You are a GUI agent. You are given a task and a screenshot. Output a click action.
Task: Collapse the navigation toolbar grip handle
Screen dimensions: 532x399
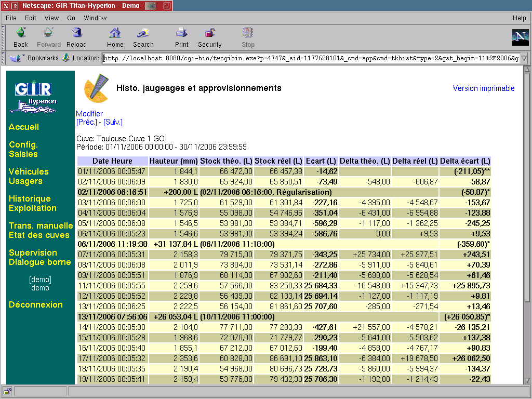pyautogui.click(x=3, y=37)
